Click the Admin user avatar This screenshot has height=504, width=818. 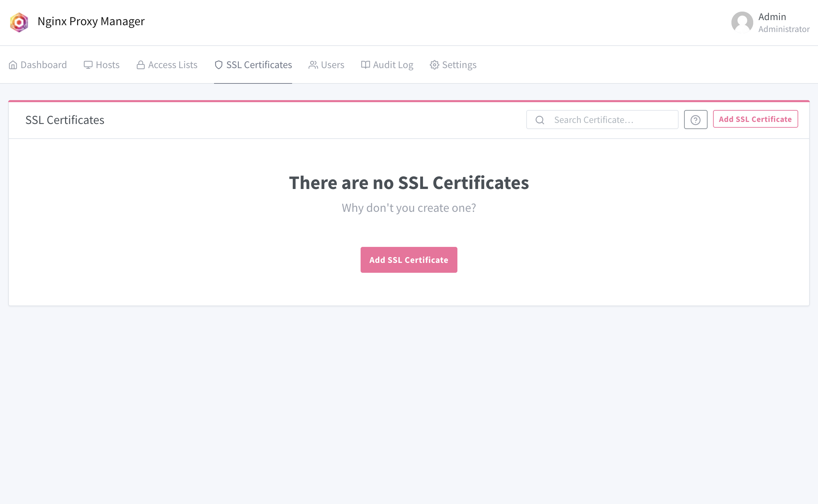pyautogui.click(x=742, y=22)
